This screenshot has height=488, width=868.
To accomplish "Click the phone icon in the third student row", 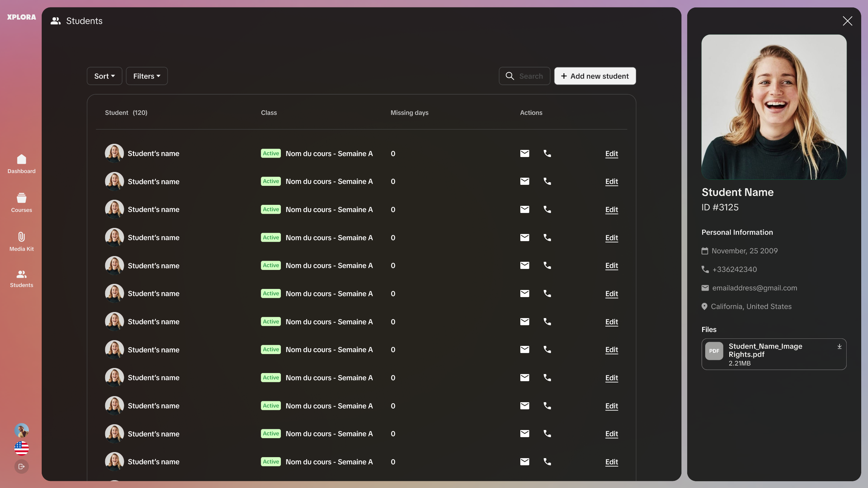I will pos(547,209).
